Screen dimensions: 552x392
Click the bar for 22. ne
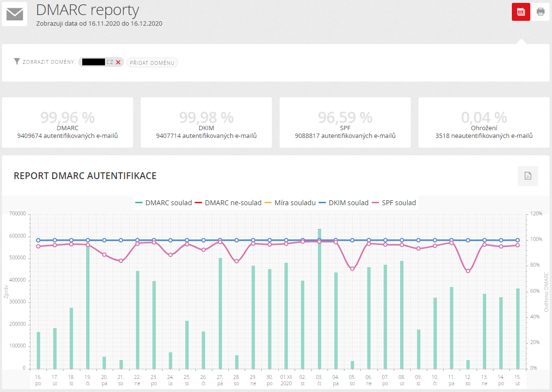[137, 320]
